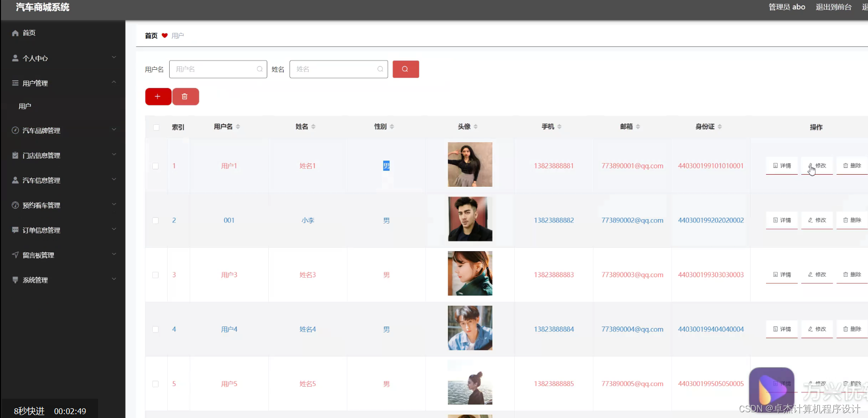Check the checkbox for row 001 小李
Viewport: 868px width, 418px height.
(x=156, y=221)
